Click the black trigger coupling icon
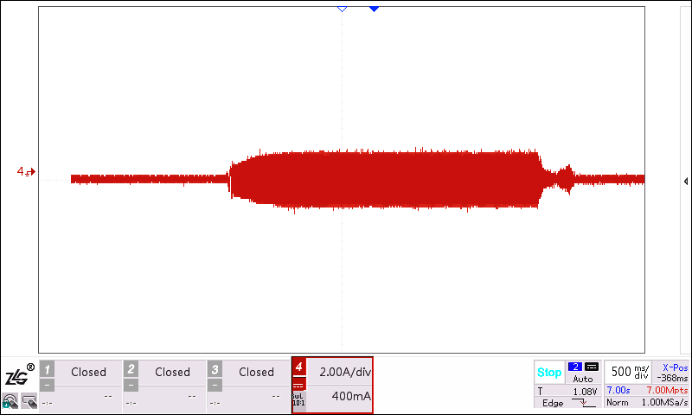 pos(592,366)
